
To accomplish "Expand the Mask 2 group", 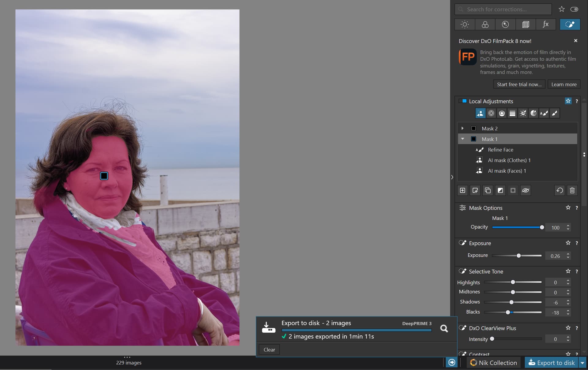I will [x=462, y=129].
